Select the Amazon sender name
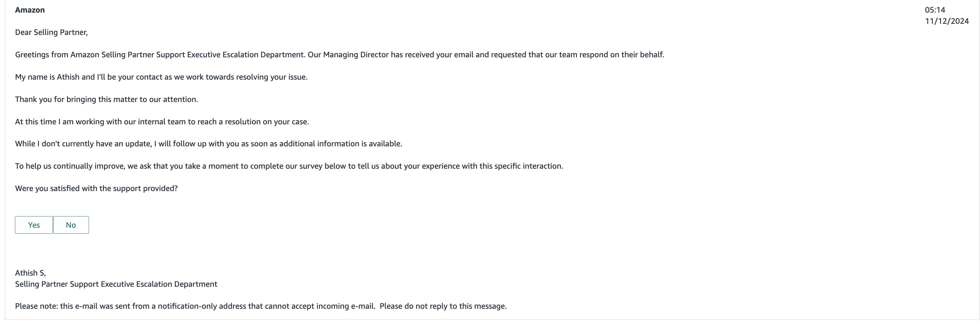The image size is (980, 329). click(x=30, y=10)
